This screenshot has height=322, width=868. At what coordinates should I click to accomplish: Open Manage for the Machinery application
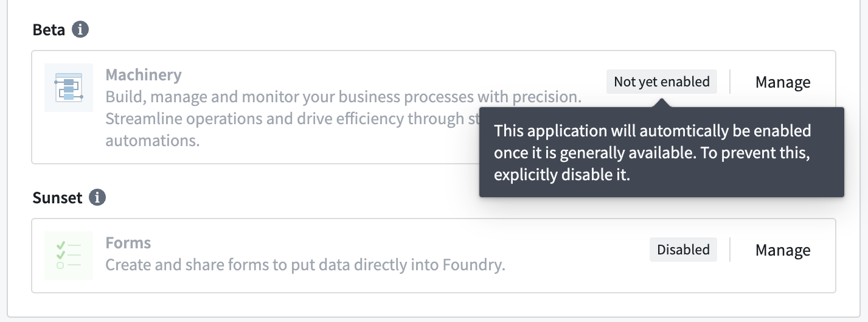coord(783,82)
